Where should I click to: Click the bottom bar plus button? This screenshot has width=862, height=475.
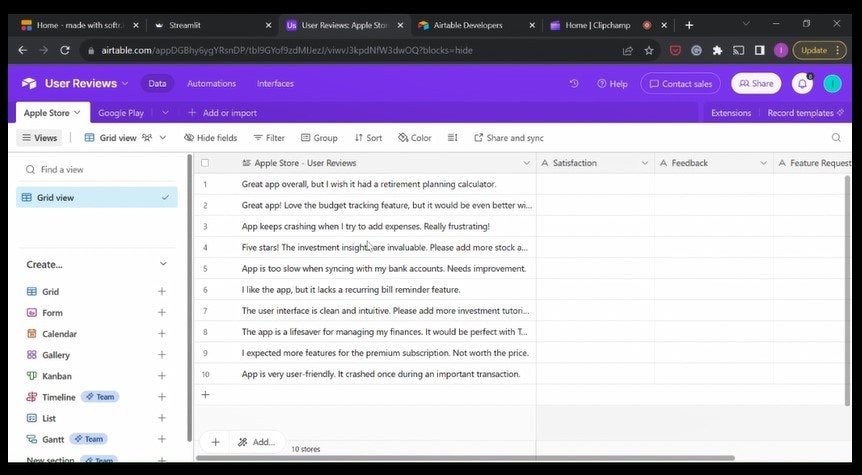(216, 442)
